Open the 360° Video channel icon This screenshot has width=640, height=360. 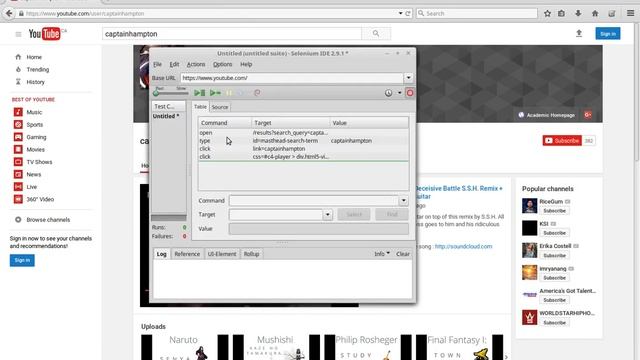(x=18, y=199)
